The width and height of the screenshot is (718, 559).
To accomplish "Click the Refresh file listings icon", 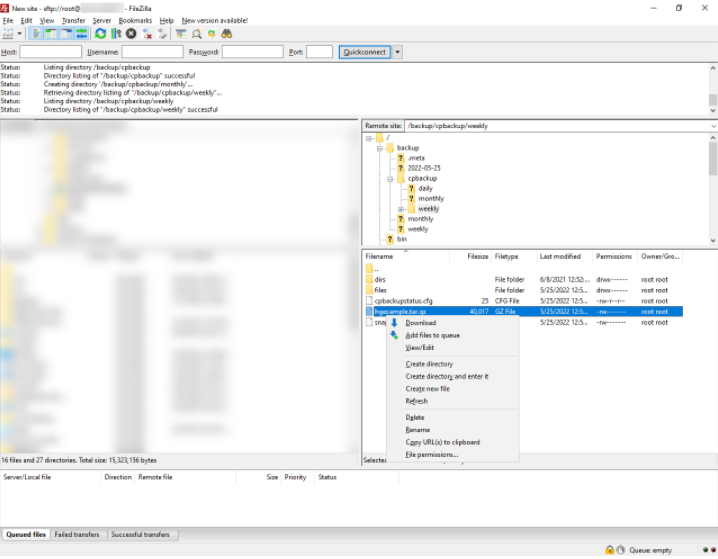I will [x=100, y=34].
